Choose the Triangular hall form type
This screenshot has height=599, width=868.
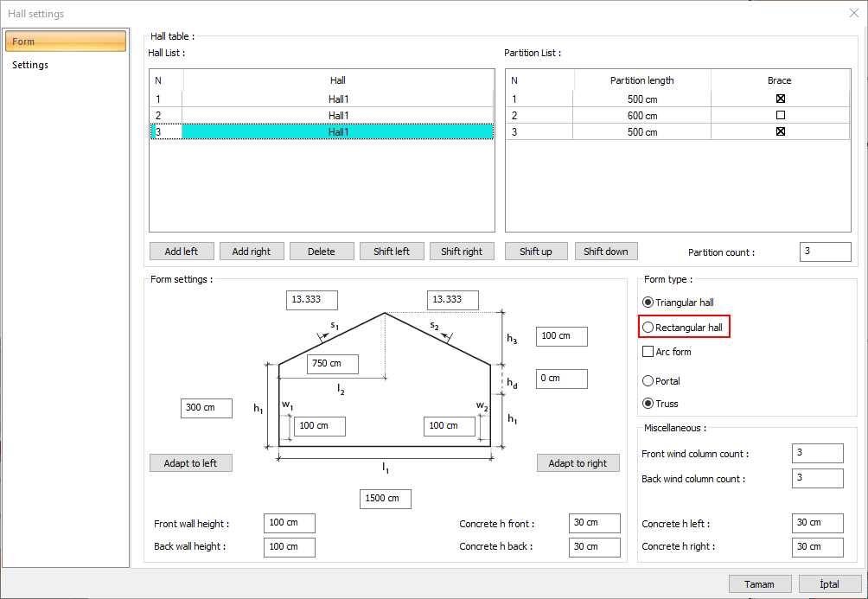coord(648,303)
